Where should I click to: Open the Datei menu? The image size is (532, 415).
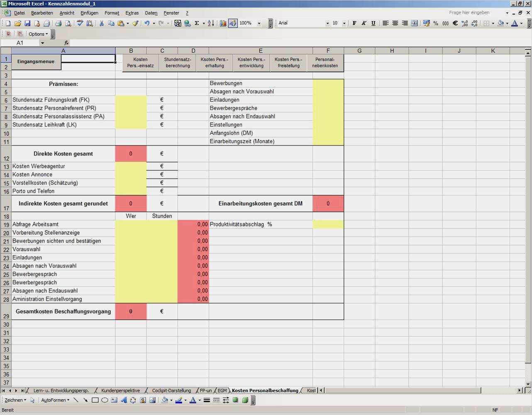pos(20,13)
